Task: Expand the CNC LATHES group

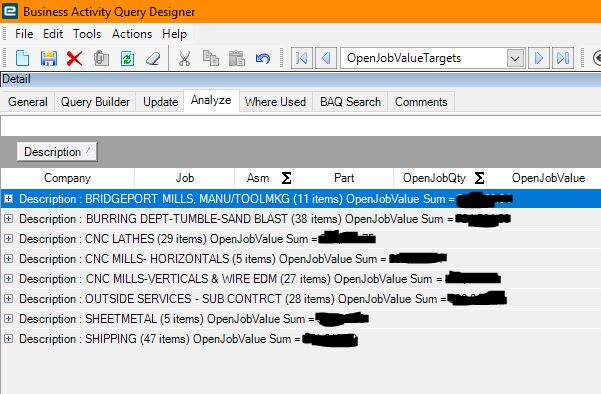Action: tap(8, 238)
